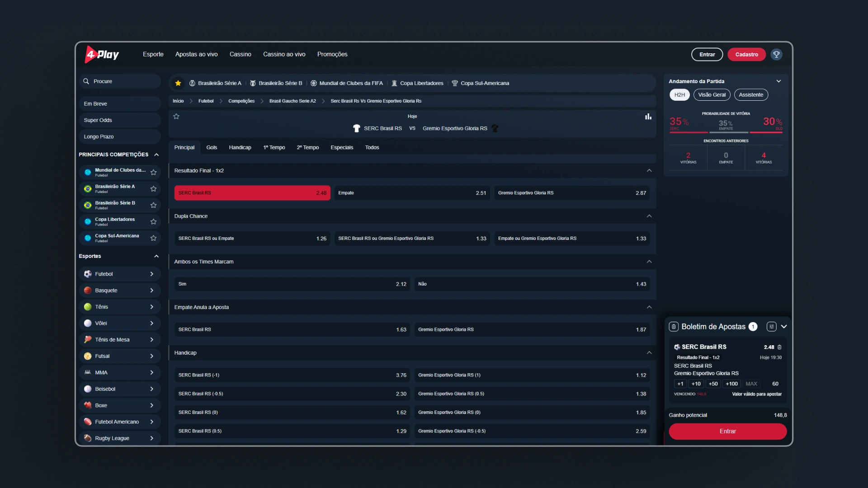
Task: Click the 4Play logo
Action: pyautogui.click(x=102, y=54)
